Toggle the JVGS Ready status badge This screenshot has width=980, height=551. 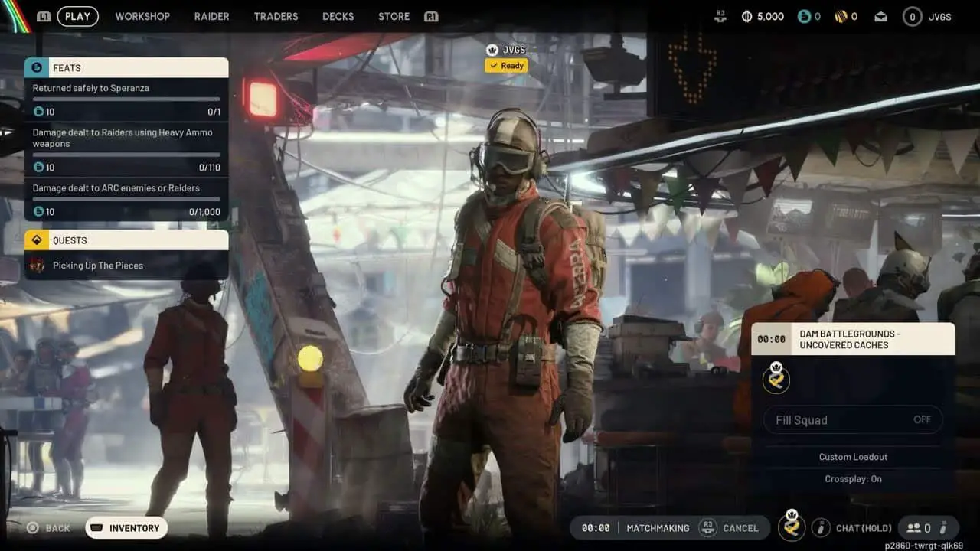[x=506, y=66]
